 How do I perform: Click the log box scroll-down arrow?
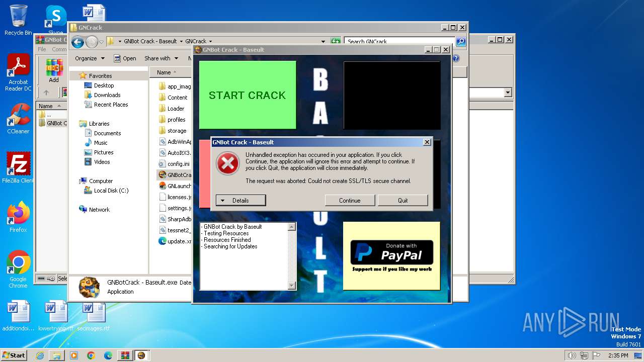pos(292,286)
